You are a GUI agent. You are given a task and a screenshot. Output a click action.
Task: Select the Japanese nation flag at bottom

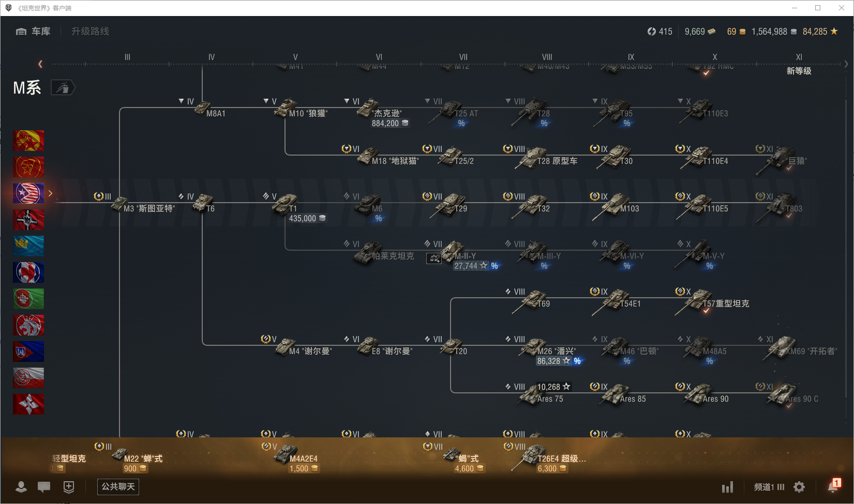tap(28, 404)
